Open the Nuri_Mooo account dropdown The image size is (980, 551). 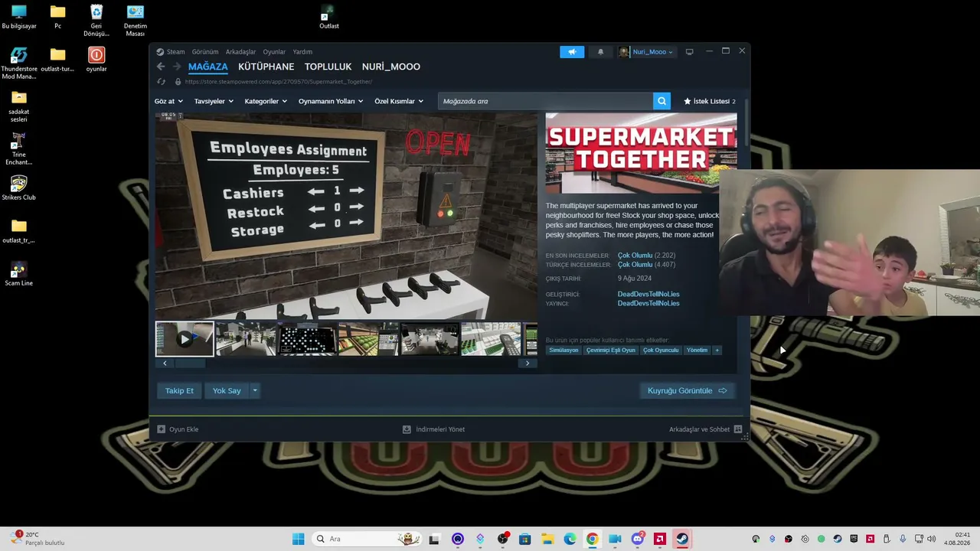click(x=647, y=52)
